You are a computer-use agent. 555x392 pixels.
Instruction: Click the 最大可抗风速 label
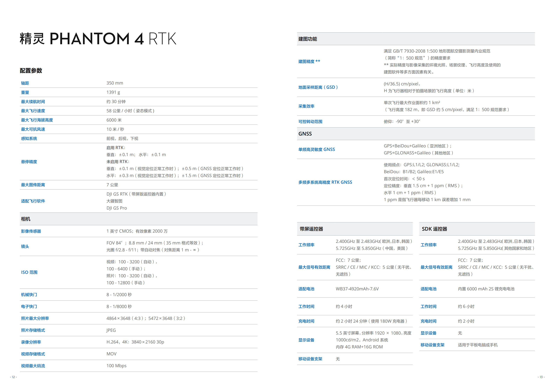click(x=33, y=129)
